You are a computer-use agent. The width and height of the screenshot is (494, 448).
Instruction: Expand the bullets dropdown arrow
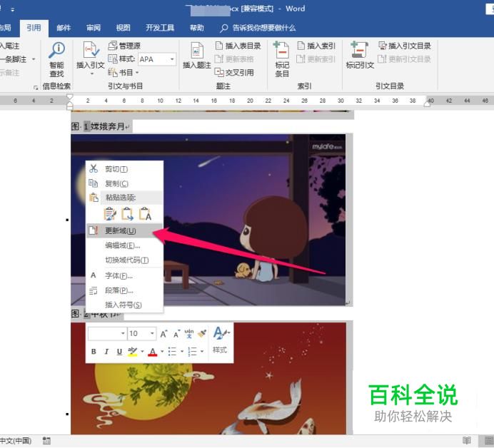point(182,352)
